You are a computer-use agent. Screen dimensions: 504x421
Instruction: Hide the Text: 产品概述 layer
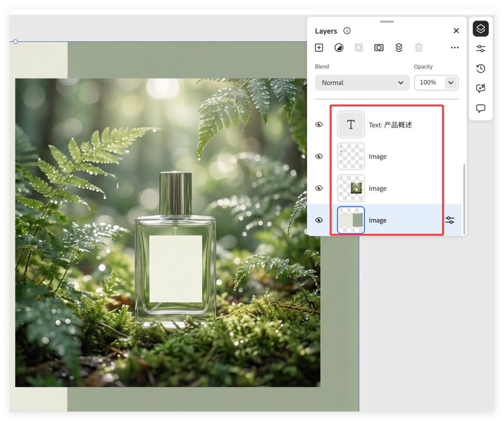(x=319, y=124)
